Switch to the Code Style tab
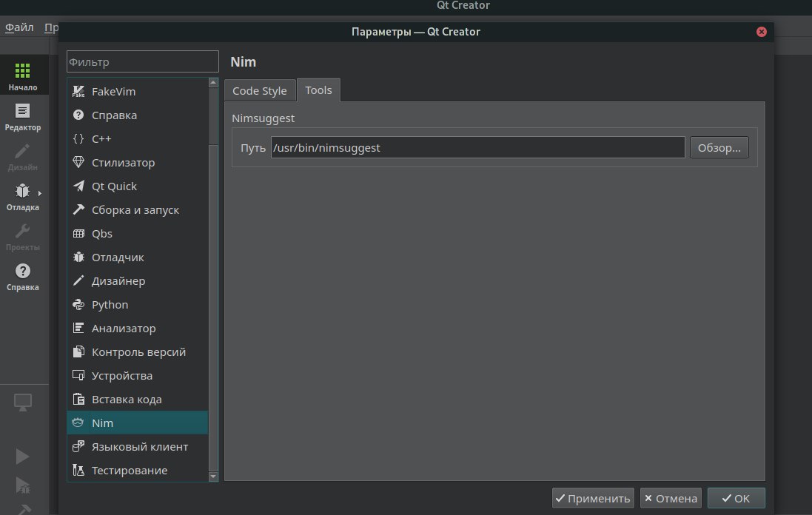This screenshot has height=515, width=812. click(260, 90)
